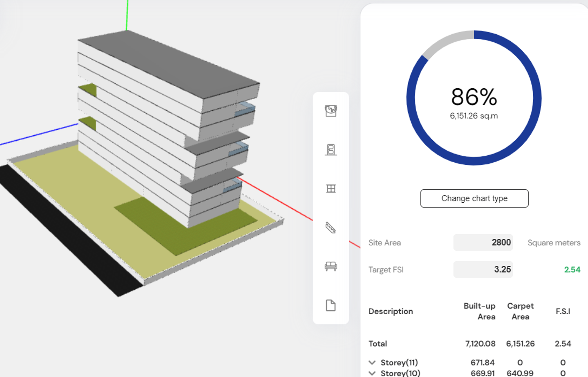Click the Built-up Area column header

click(480, 311)
